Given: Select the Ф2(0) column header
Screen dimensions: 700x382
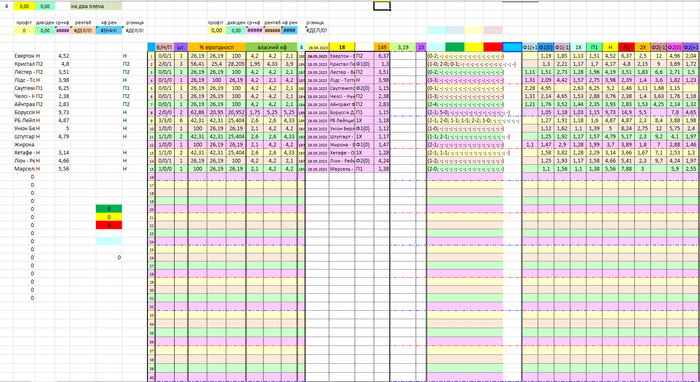Looking at the screenshot, I should coord(675,47).
